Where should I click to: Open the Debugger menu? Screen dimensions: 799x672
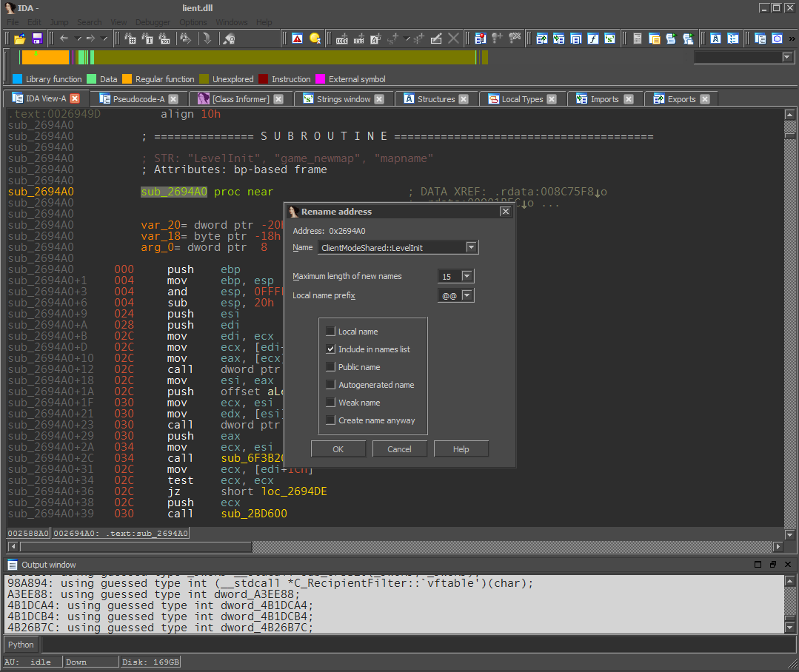(153, 22)
